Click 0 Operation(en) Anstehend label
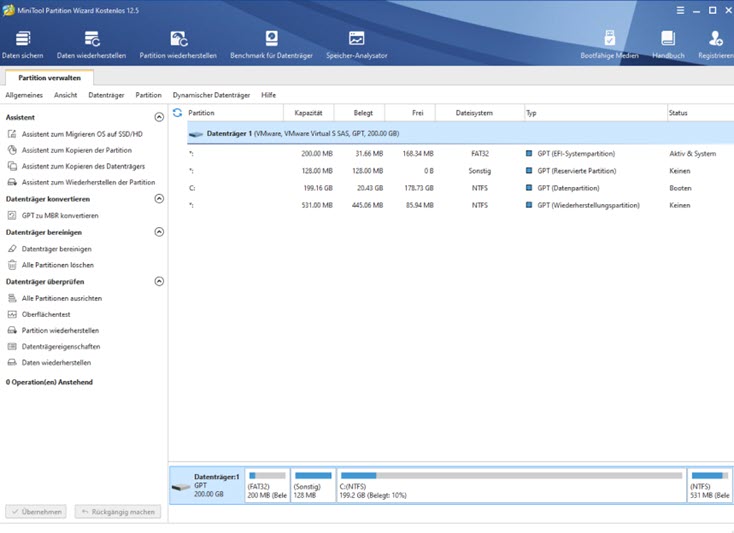734x533 pixels. (49, 382)
